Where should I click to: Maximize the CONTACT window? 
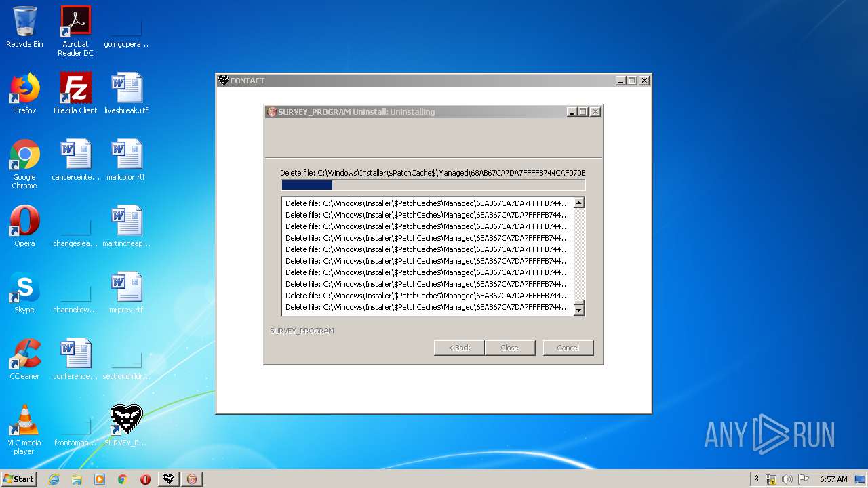coord(632,80)
